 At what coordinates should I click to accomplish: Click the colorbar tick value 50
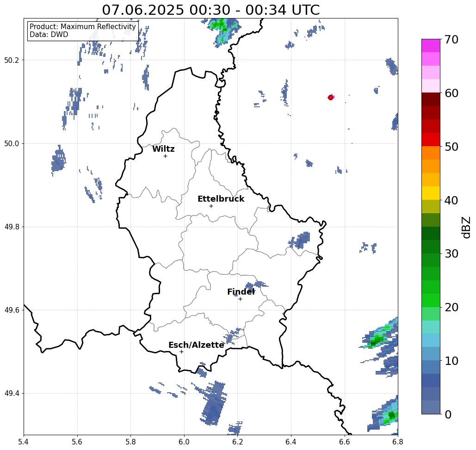451,147
